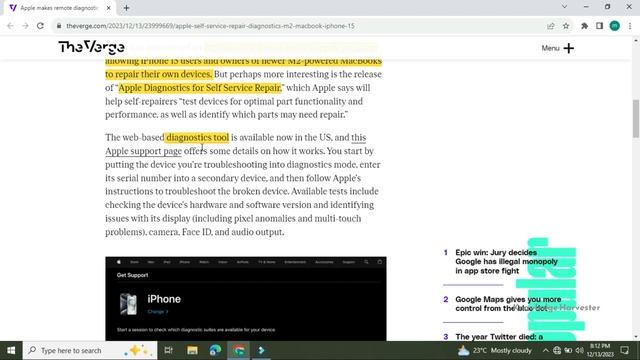
Task: Click the battery icon in system tray
Action: (568, 350)
